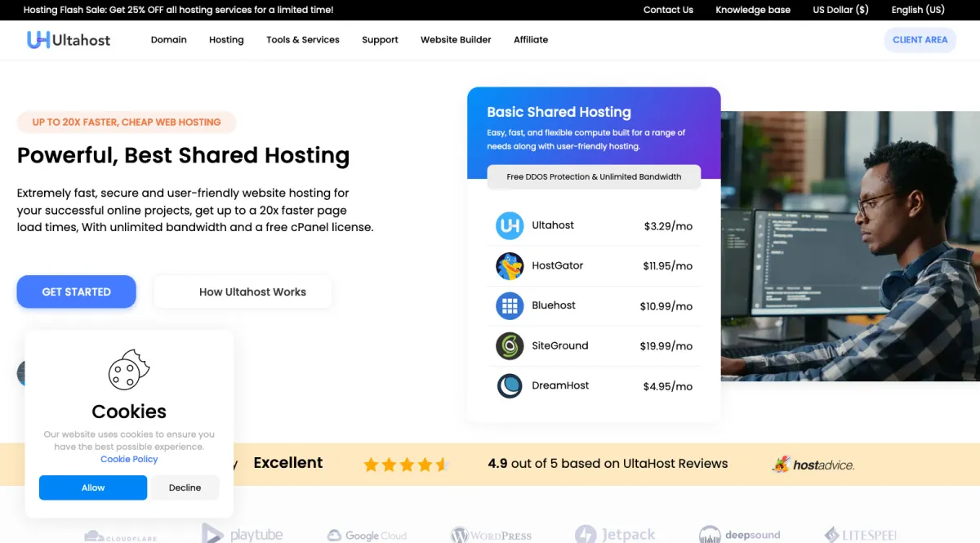
Task: Click the Hosting Flash Sale banner text
Action: pyautogui.click(x=178, y=10)
